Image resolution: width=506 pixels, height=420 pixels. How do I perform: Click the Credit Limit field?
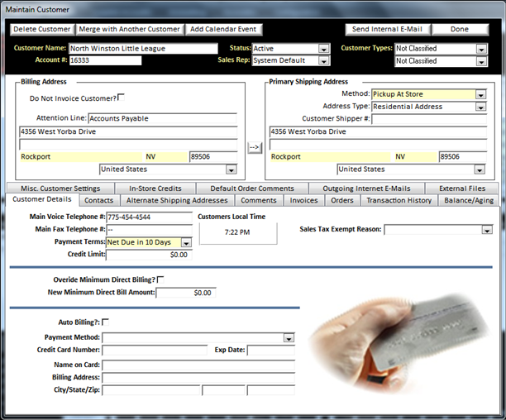[150, 255]
